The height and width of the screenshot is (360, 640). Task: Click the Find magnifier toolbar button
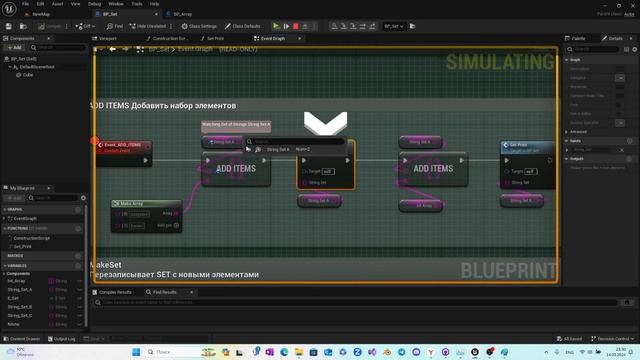[x=115, y=26]
